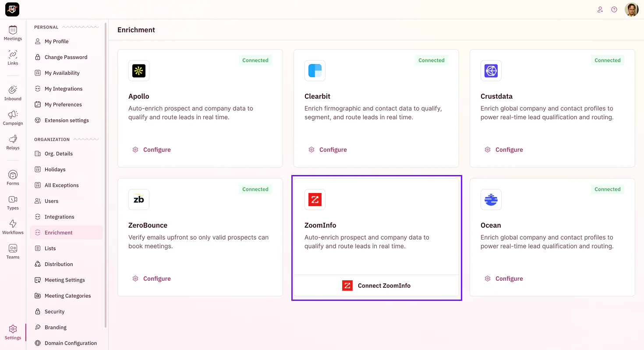The height and width of the screenshot is (350, 644).
Task: Configure the ZeroBounce integration
Action: (x=152, y=279)
